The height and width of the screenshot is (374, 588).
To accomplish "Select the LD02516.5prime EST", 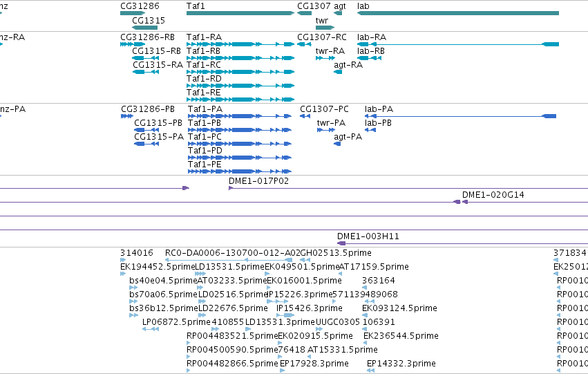I will tap(202, 301).
